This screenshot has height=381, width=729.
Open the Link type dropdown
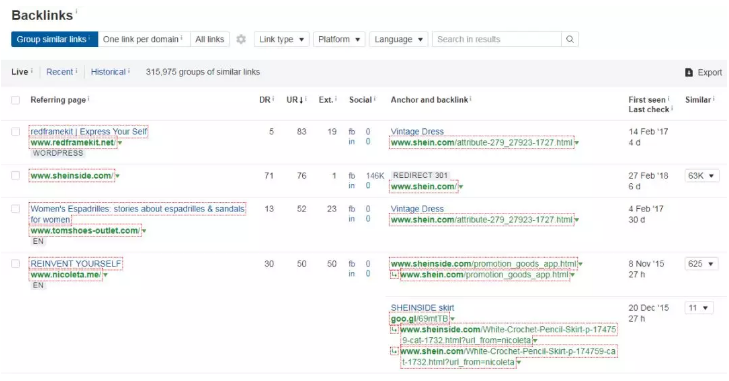tap(281, 39)
